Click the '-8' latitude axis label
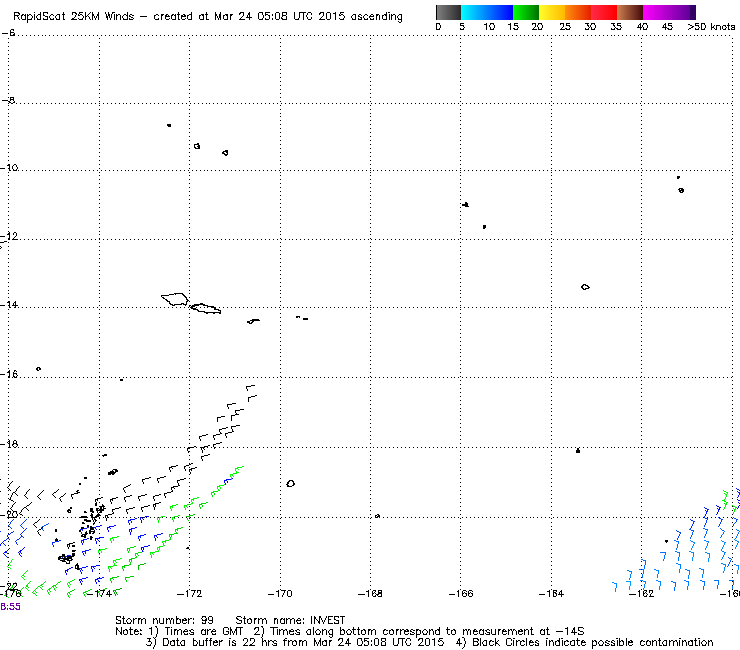This screenshot has width=740, height=650. 8,100
